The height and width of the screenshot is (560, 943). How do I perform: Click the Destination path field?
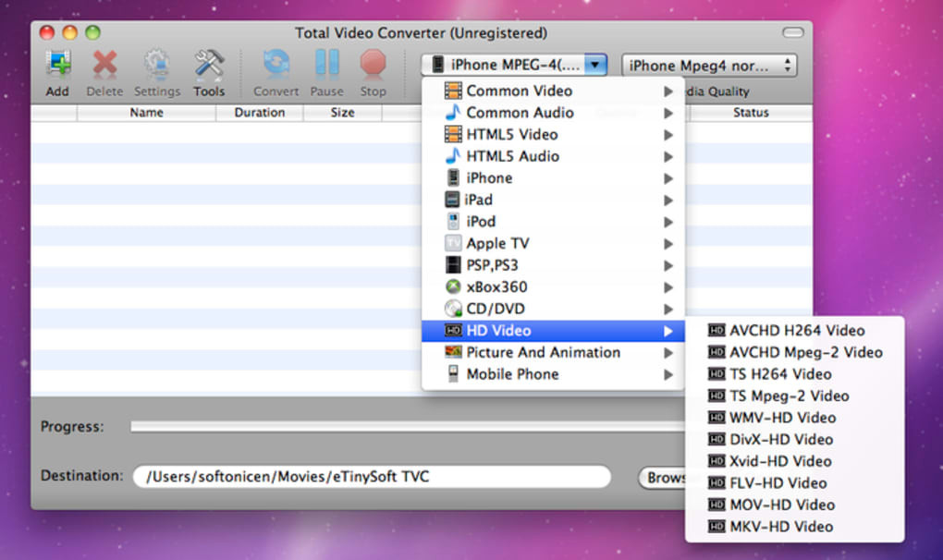tap(372, 477)
